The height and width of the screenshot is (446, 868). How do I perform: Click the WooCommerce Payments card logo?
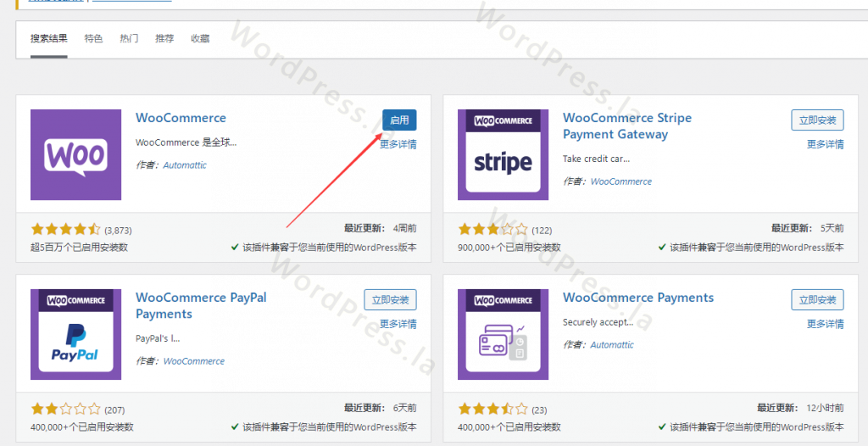tap(504, 334)
